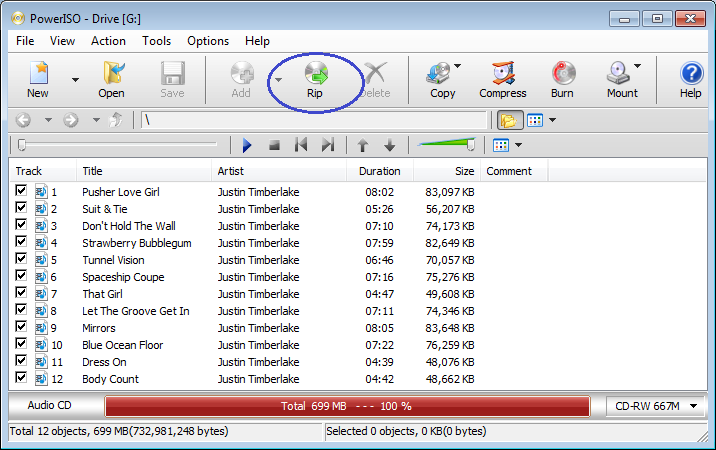Click the green volume slider
Image resolution: width=716 pixels, height=450 pixels.
click(x=447, y=144)
